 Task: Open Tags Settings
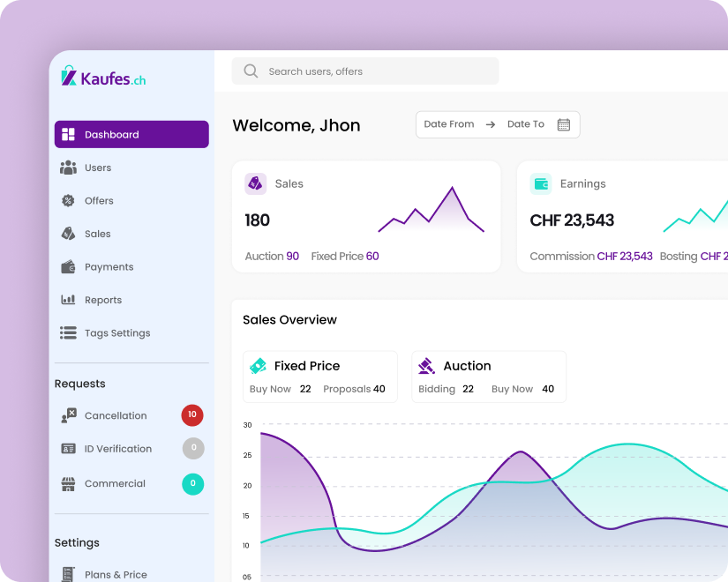click(x=131, y=332)
